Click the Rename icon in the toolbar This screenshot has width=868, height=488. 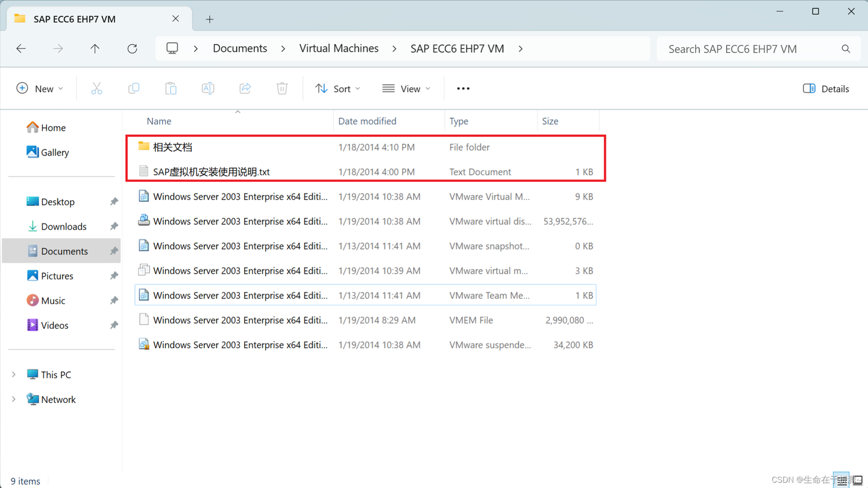coord(208,88)
